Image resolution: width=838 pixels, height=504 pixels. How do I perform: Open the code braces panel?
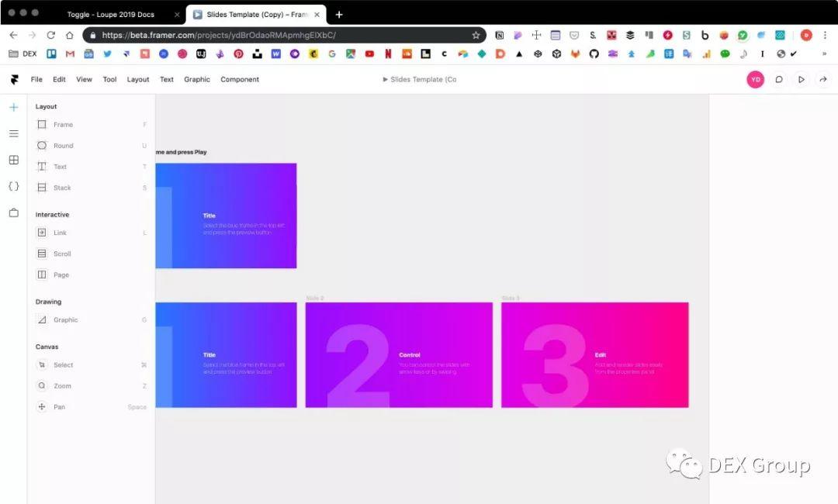tap(13, 186)
